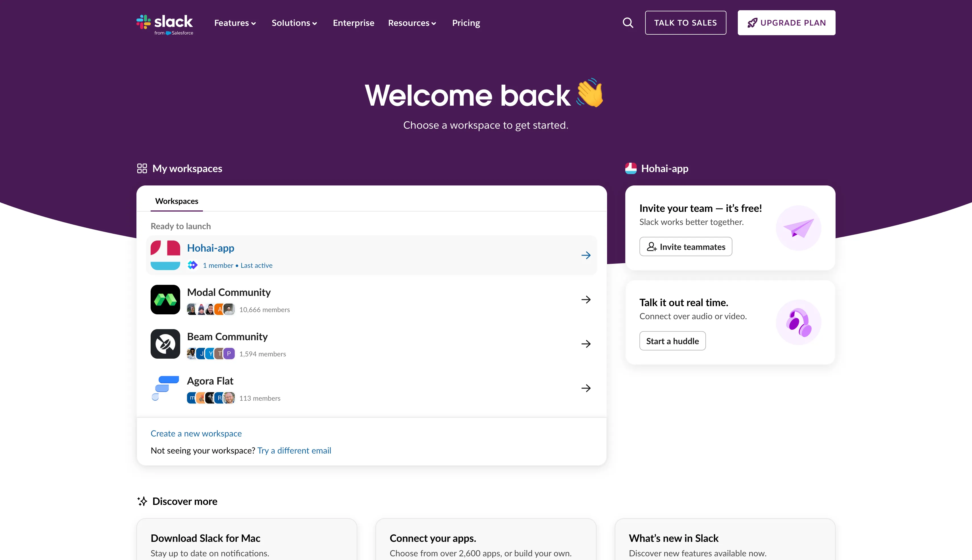Click Try a different email link
The height and width of the screenshot is (560, 972).
(x=294, y=450)
